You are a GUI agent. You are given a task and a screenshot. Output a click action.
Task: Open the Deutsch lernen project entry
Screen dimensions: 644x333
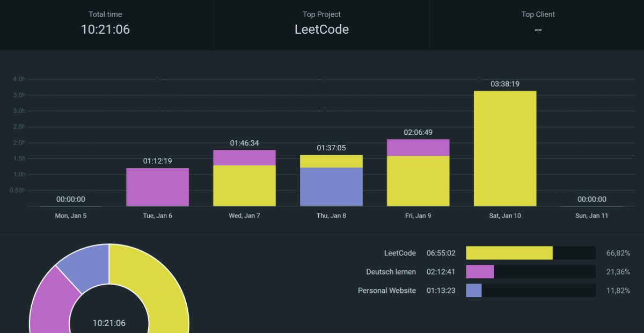click(x=391, y=272)
